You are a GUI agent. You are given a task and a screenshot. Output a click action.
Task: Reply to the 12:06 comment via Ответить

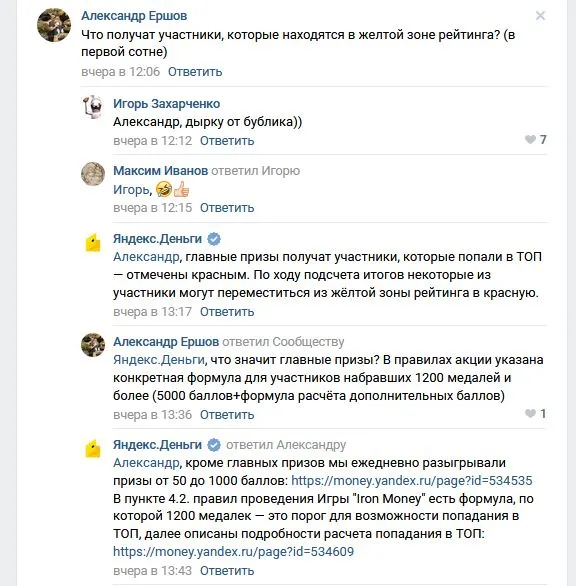pos(195,72)
